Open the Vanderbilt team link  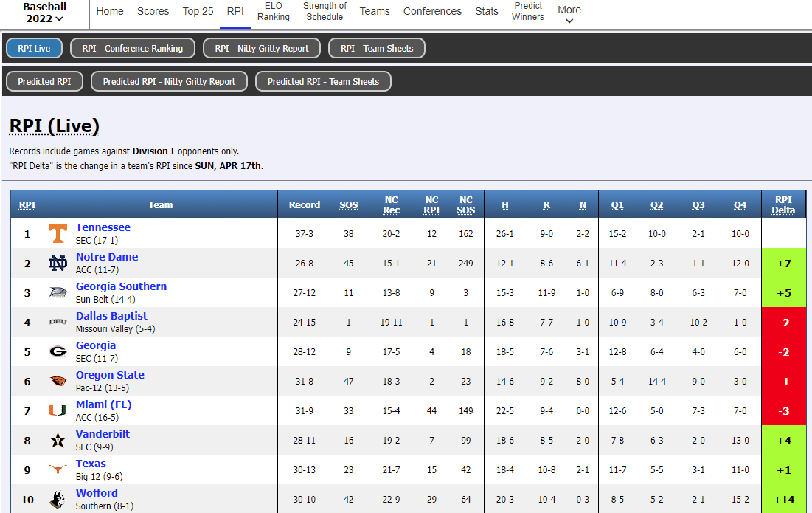pyautogui.click(x=103, y=434)
